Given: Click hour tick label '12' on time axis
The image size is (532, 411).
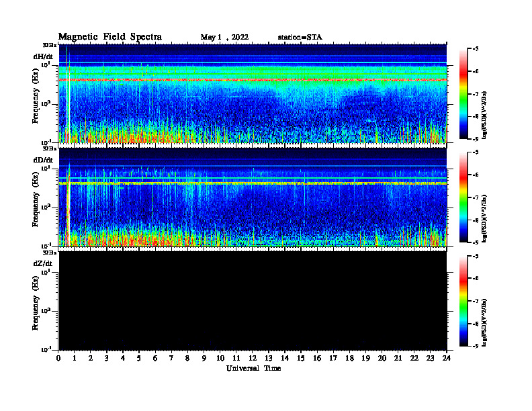Looking at the screenshot, I should click(253, 359).
